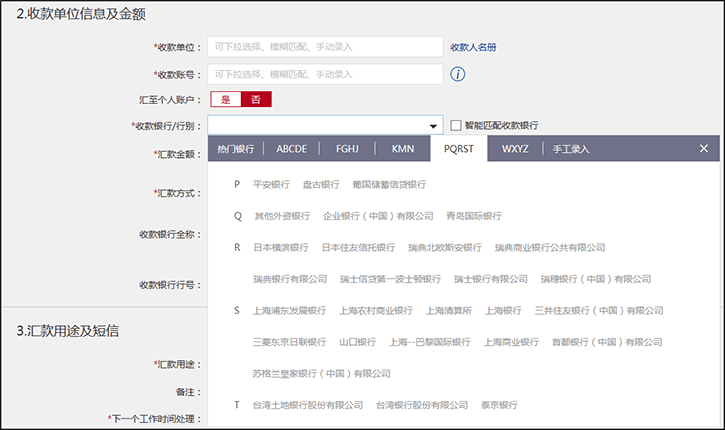725x430 pixels.
Task: Pick 瑞士信贷第一波士顿银行
Action: pyautogui.click(x=390, y=279)
